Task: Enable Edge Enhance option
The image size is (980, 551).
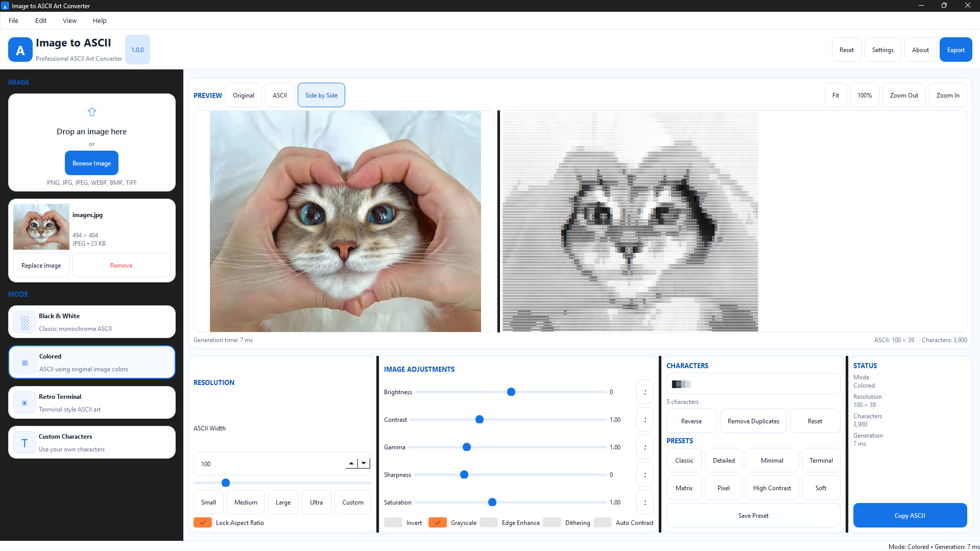Action: (x=489, y=522)
